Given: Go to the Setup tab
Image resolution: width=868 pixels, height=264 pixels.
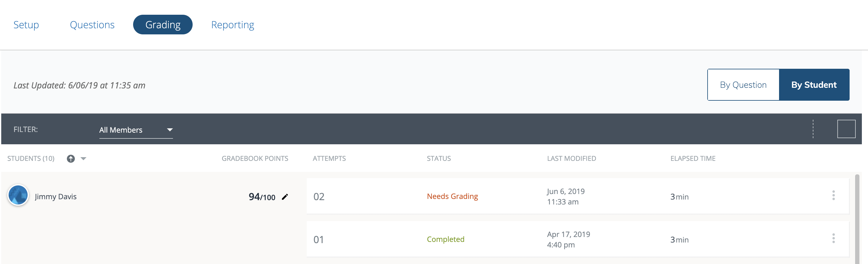Looking at the screenshot, I should tap(26, 25).
